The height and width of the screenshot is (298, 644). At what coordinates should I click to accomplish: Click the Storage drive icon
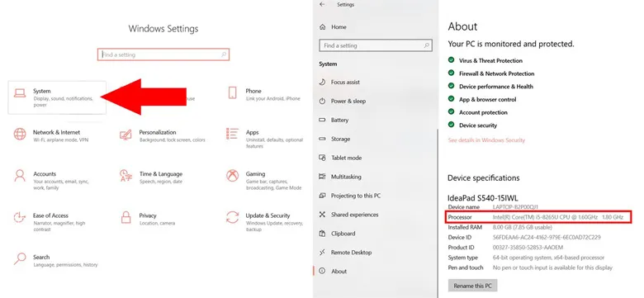click(x=322, y=139)
